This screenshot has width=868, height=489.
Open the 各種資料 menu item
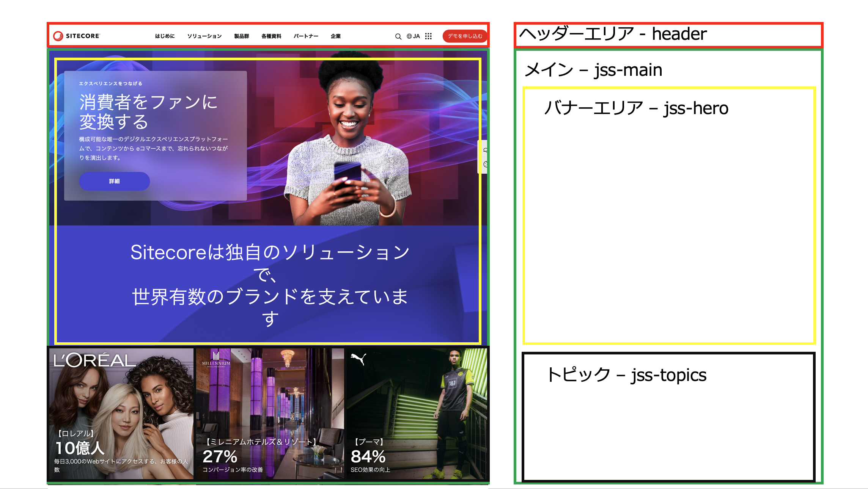coord(271,36)
